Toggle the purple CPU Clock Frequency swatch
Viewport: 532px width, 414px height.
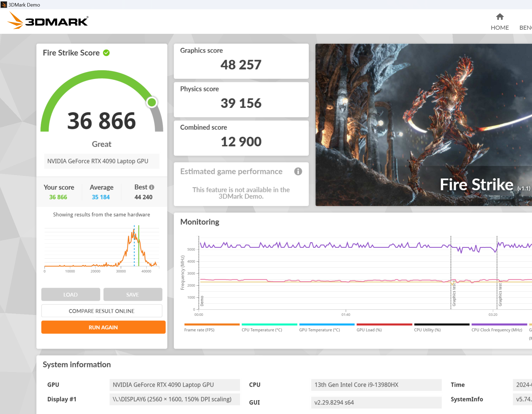tap(499, 325)
